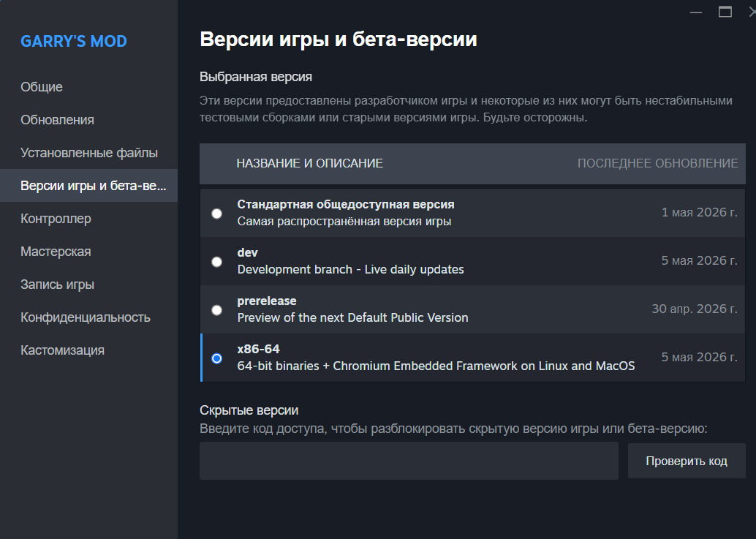Click 'Стандартная общедоступная версия' title

[x=346, y=205]
